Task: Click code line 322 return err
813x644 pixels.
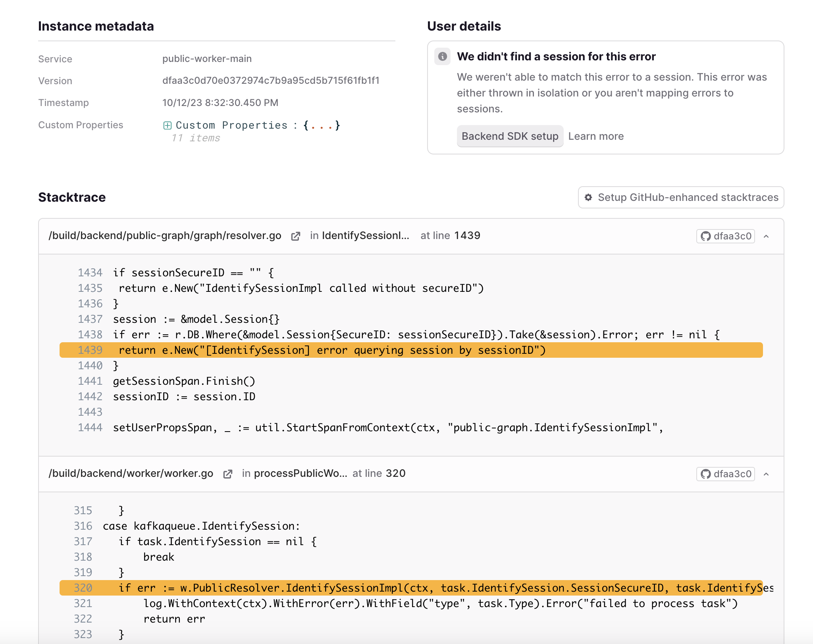Action: (x=174, y=619)
